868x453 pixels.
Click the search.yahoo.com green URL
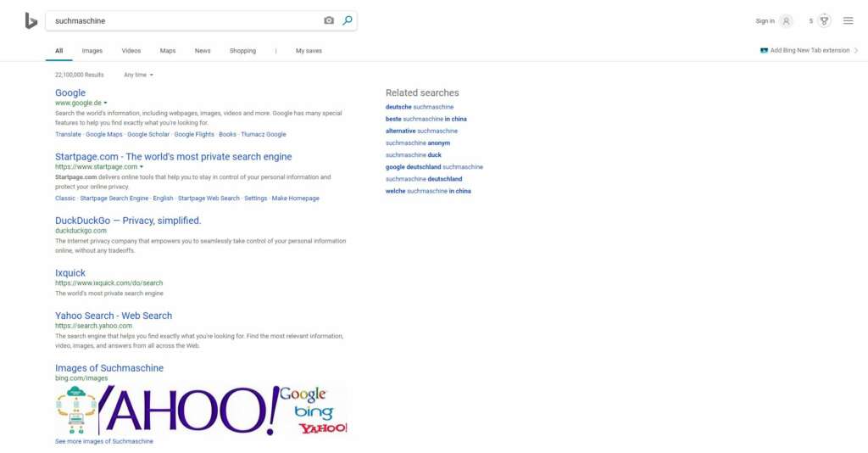pyautogui.click(x=93, y=326)
